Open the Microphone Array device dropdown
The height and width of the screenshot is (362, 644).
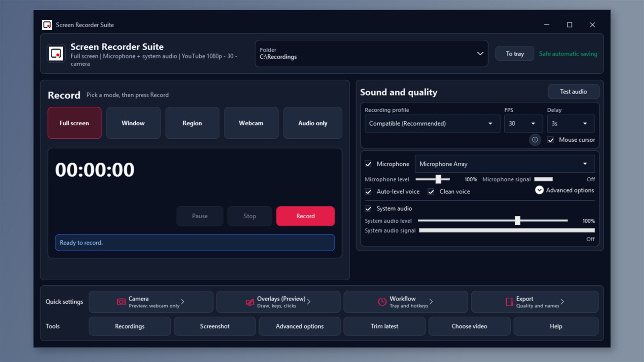505,164
